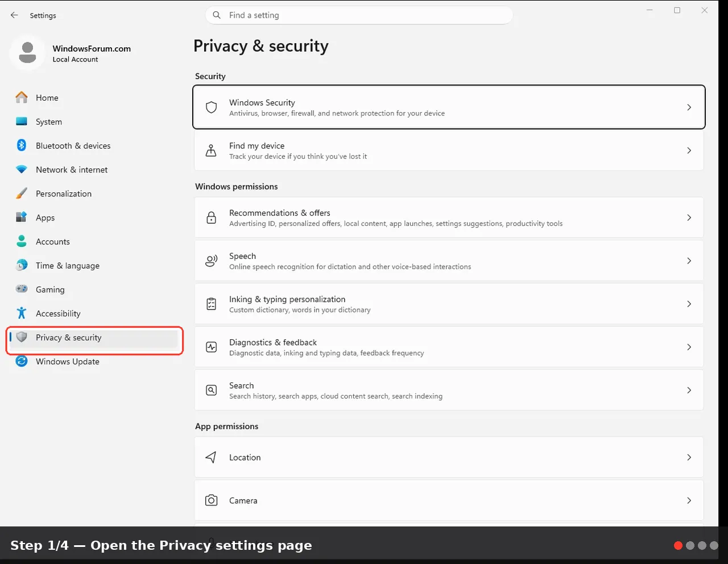
Task: Expand Windows Security using its chevron
Action: click(689, 107)
